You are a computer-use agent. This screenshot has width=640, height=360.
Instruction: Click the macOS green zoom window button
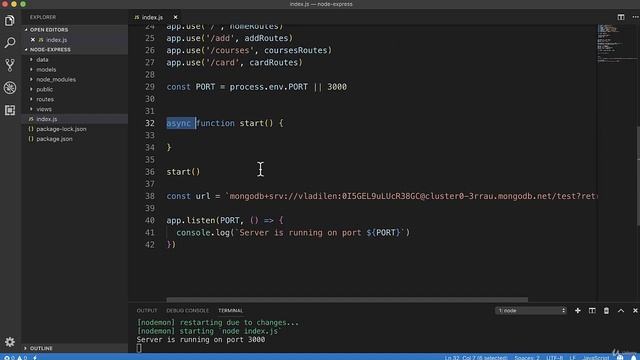23,4
